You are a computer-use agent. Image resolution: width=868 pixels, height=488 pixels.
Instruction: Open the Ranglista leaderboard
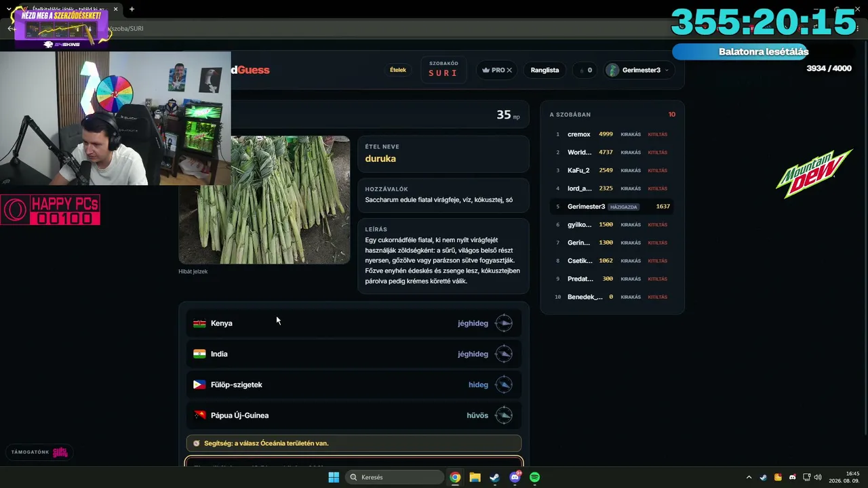point(545,70)
